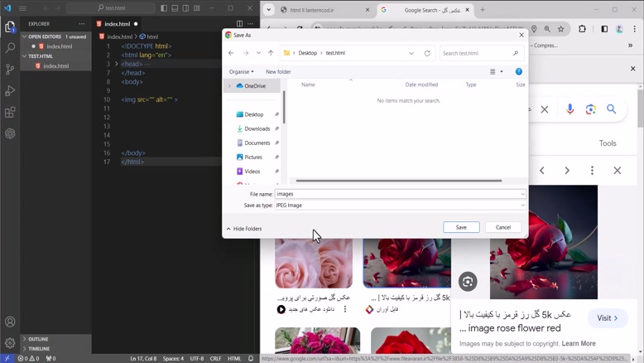Open the Save as type dropdown

click(400, 206)
